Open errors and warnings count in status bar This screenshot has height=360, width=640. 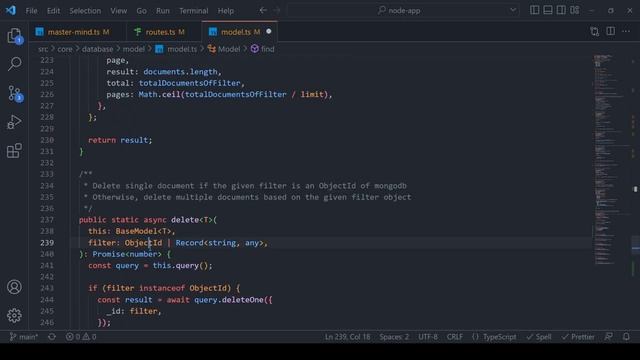click(x=81, y=337)
